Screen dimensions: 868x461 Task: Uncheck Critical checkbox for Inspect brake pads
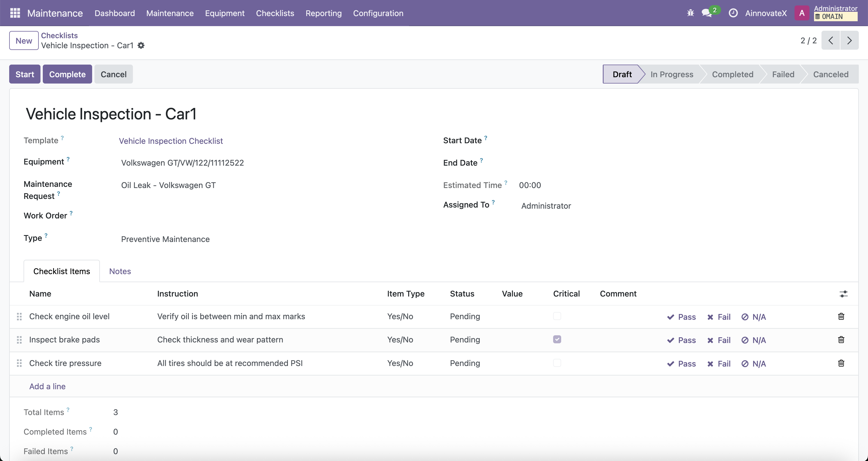(557, 339)
